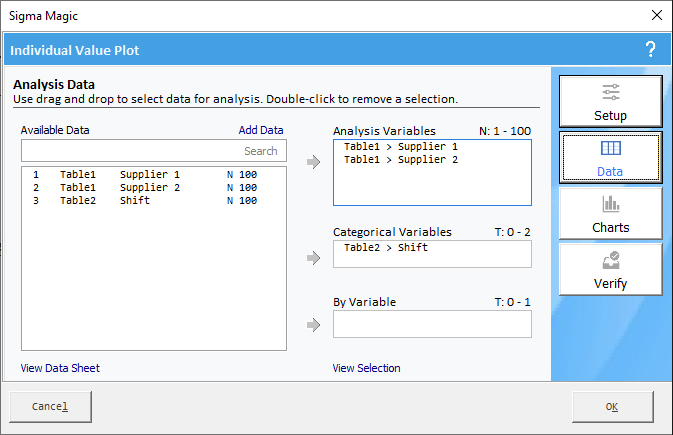Click arrow to add By Variable
This screenshot has height=435, width=673.
pos(314,325)
